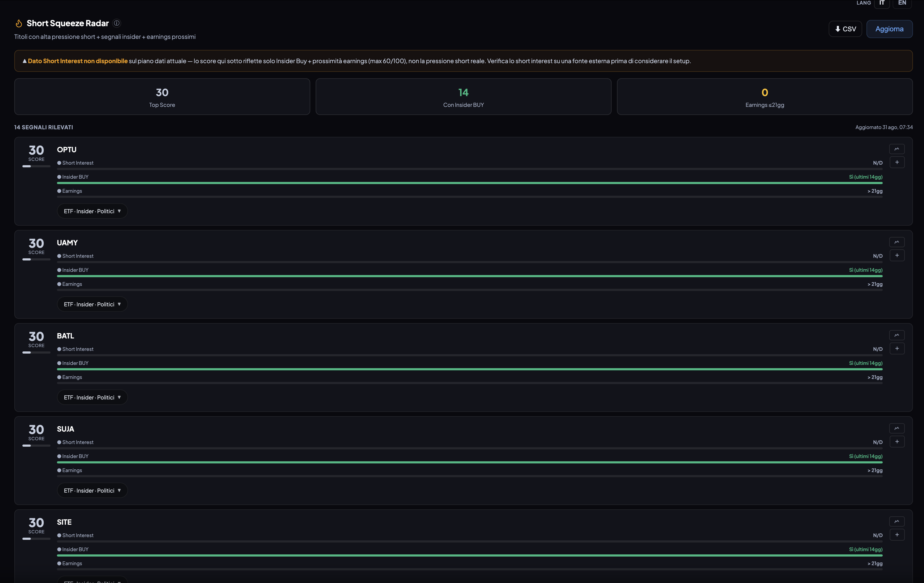This screenshot has width=924, height=583.
Task: Click the N/D value on OPTU card
Action: click(878, 163)
